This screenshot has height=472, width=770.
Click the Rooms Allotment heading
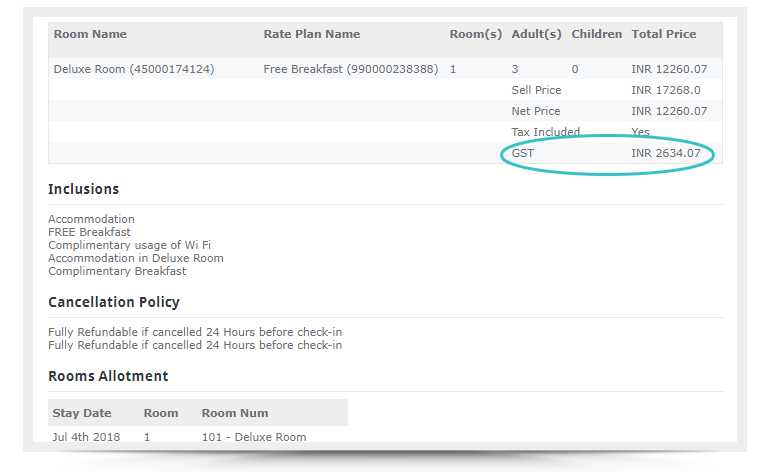[108, 376]
